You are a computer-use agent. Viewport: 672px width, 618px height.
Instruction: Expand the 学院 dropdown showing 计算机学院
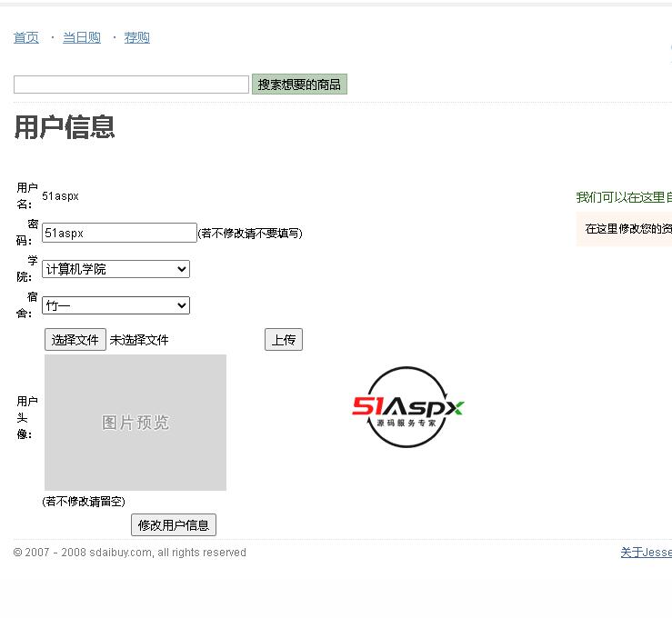pos(115,269)
